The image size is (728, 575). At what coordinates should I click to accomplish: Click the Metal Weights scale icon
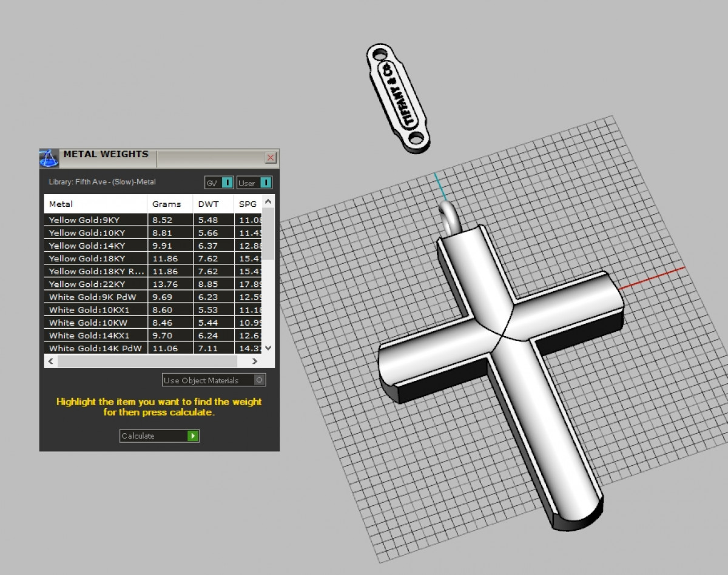coord(49,158)
